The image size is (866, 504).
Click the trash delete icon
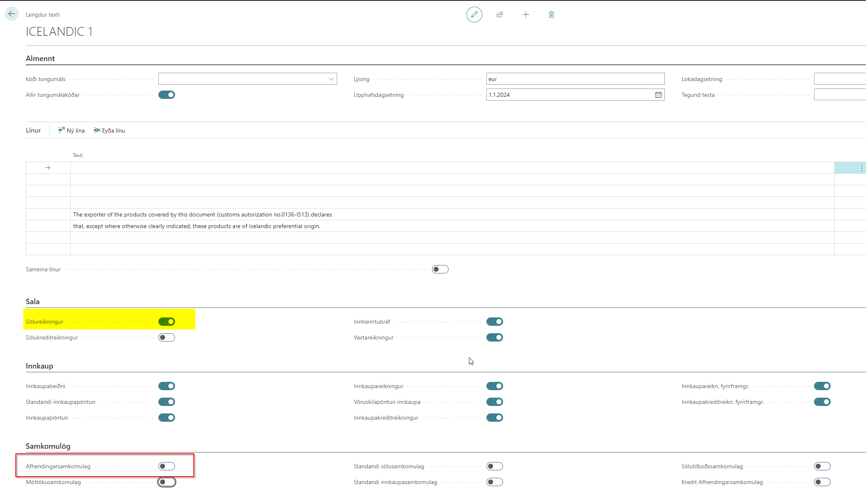click(x=551, y=15)
